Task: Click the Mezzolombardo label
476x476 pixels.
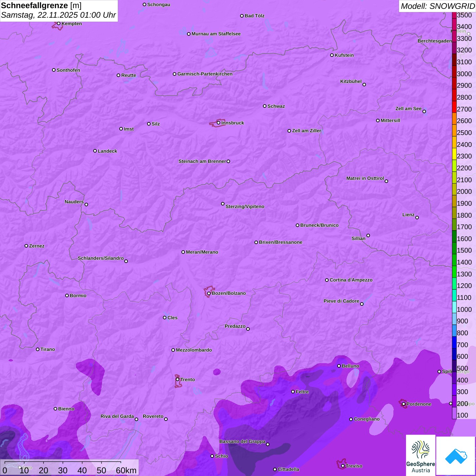Action: click(x=194, y=350)
